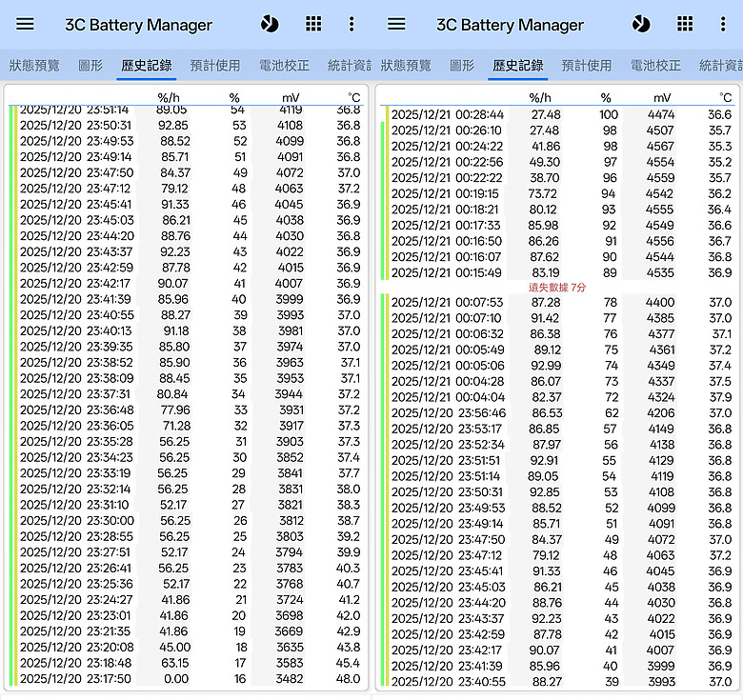Click the °C column header in the left panel

click(x=353, y=97)
